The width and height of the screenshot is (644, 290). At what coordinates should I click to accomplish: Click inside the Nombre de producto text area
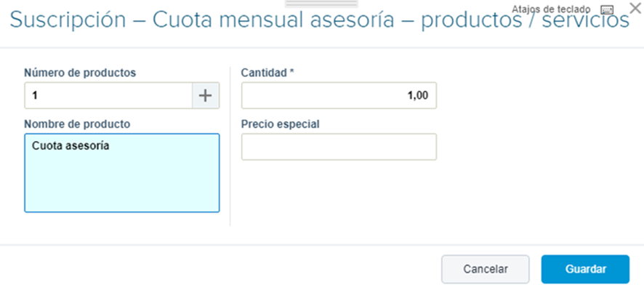pos(122,173)
